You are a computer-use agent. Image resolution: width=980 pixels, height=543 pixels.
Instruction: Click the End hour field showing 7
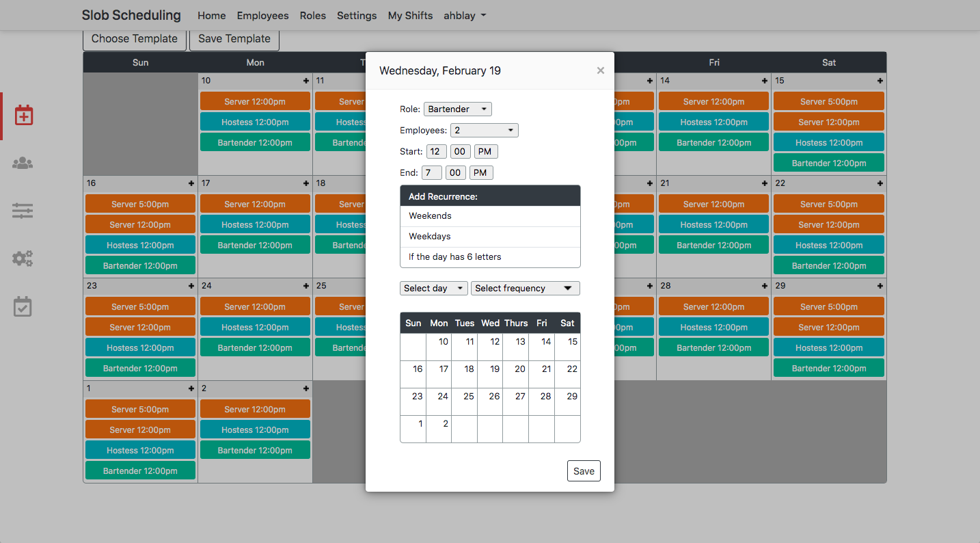(432, 173)
